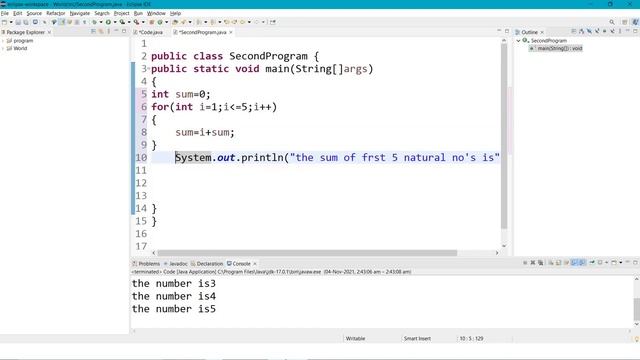Open Package Explorer view menu
Image resolution: width=640 pixels, height=360 pixels.
point(109,31)
